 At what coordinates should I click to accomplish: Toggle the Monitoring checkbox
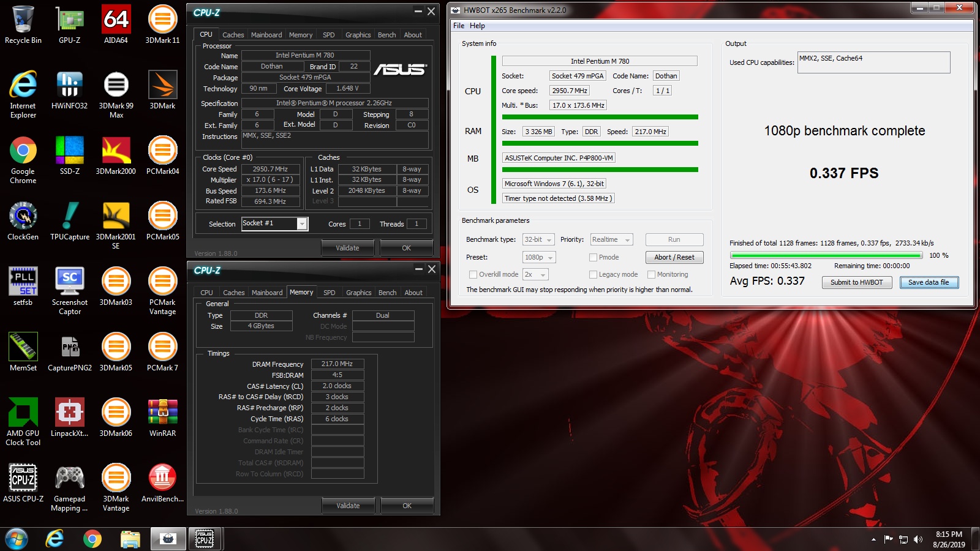(651, 274)
